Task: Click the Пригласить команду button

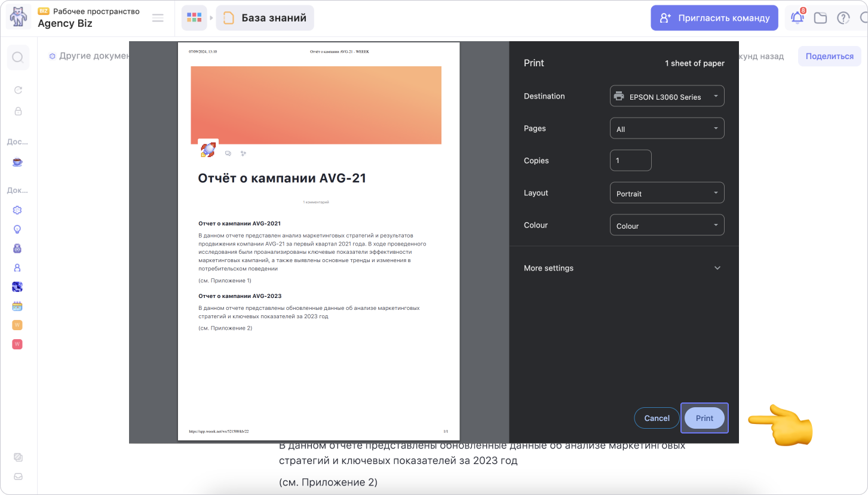Action: point(714,18)
